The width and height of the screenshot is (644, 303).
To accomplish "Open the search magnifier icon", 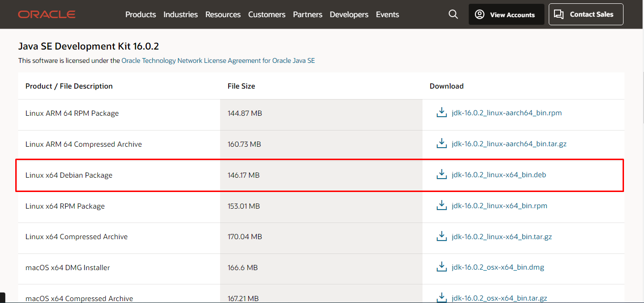I will [x=453, y=14].
